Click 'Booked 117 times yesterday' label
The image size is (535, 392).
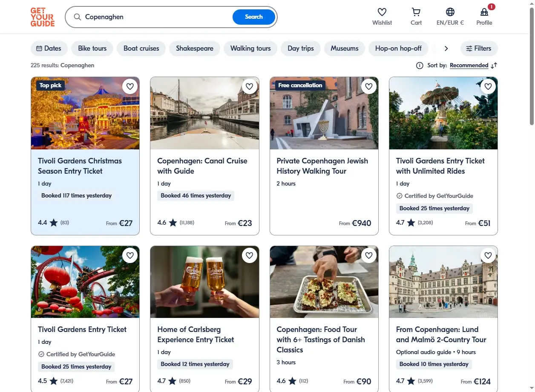[x=76, y=196]
